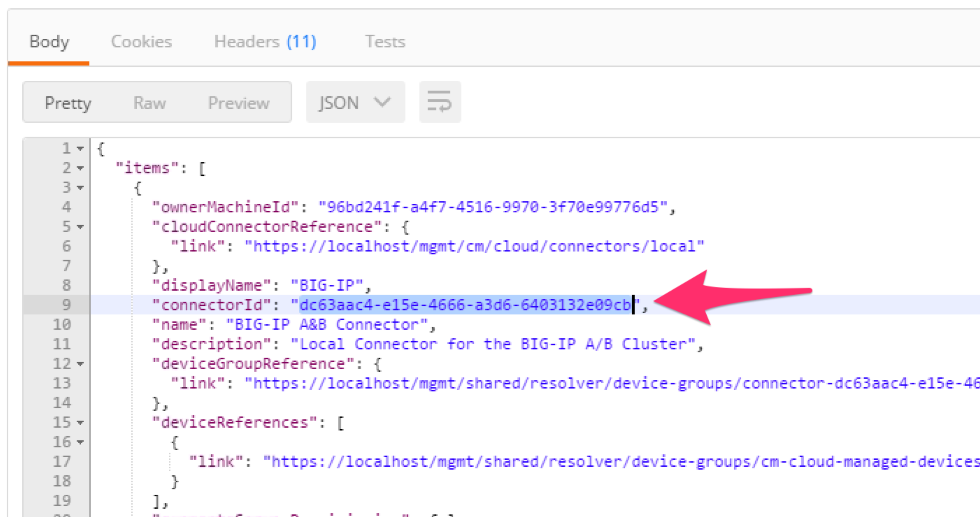Collapse deviceGroupReference on line 12

coord(80,364)
